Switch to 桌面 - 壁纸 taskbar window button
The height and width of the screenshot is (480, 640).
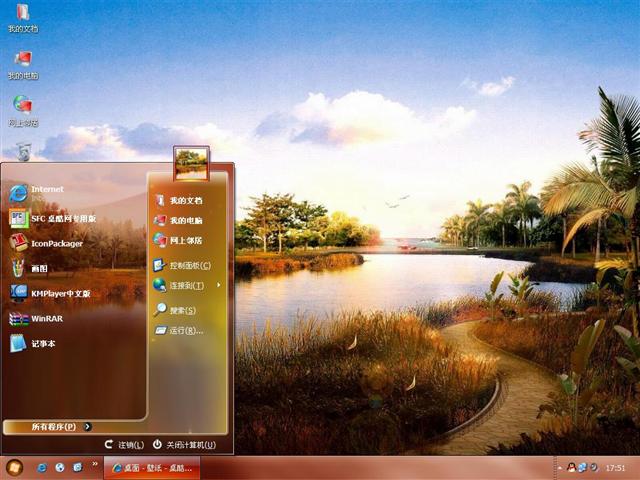tap(152, 468)
